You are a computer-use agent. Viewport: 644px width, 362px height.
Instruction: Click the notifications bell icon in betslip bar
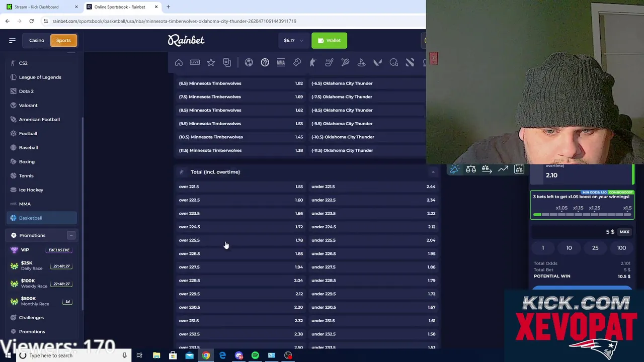[454, 169]
